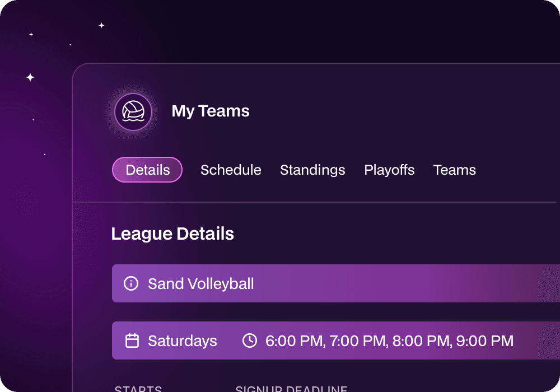
Task: Click the STARTS label at the bottom
Action: pos(138,388)
